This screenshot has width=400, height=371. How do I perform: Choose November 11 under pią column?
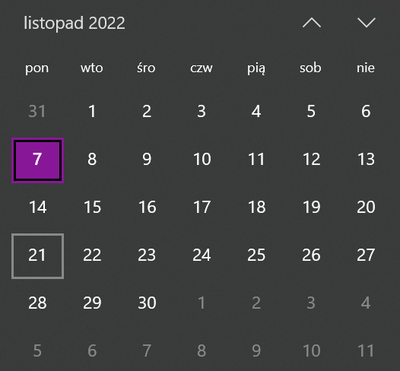coord(256,159)
